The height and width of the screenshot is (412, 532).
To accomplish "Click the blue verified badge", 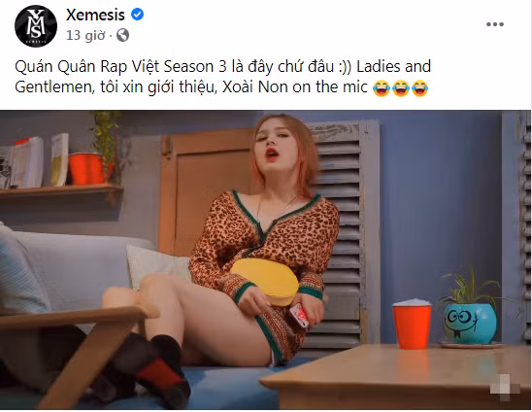I will (137, 15).
